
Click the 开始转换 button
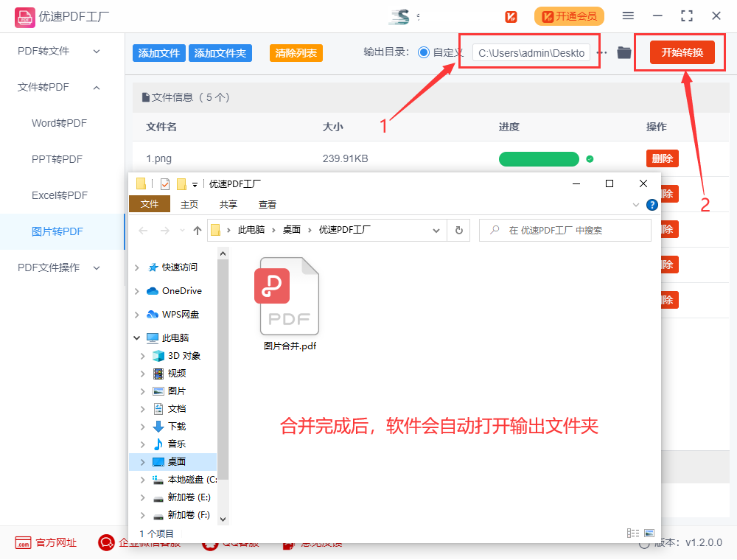682,52
